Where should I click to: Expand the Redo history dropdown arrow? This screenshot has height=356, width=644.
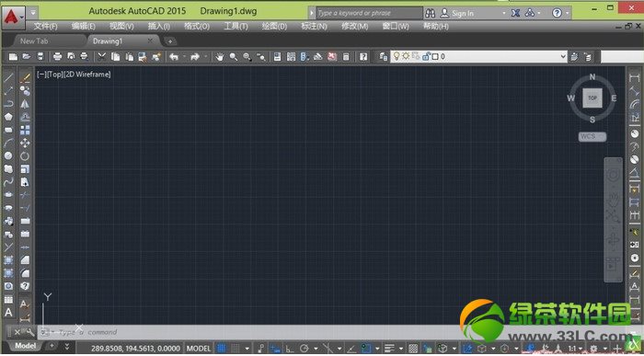(x=205, y=57)
